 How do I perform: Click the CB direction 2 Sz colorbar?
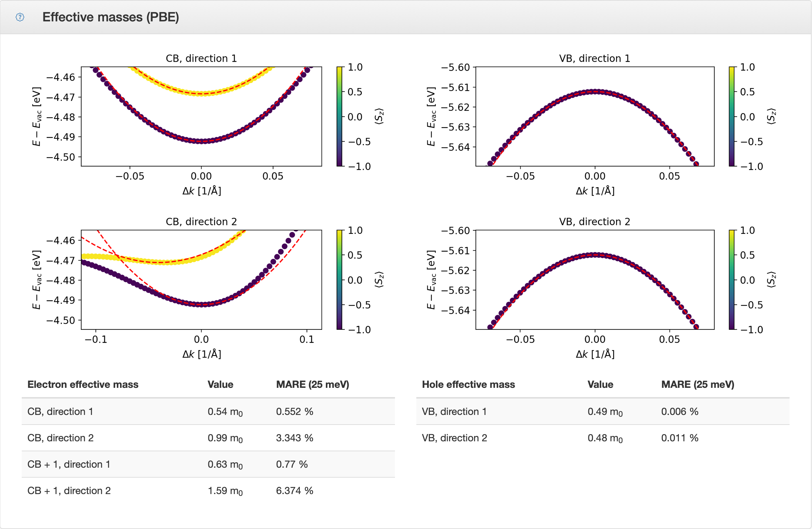pyautogui.click(x=339, y=279)
